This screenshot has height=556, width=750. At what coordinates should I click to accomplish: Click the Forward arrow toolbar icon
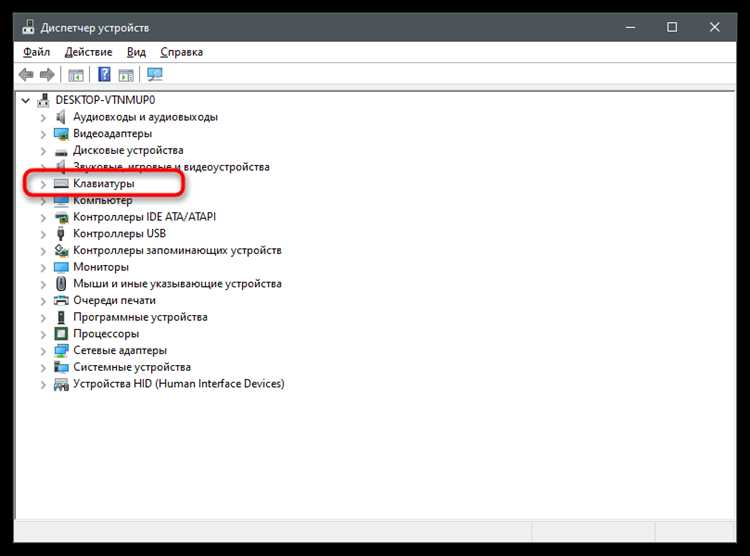pyautogui.click(x=47, y=75)
